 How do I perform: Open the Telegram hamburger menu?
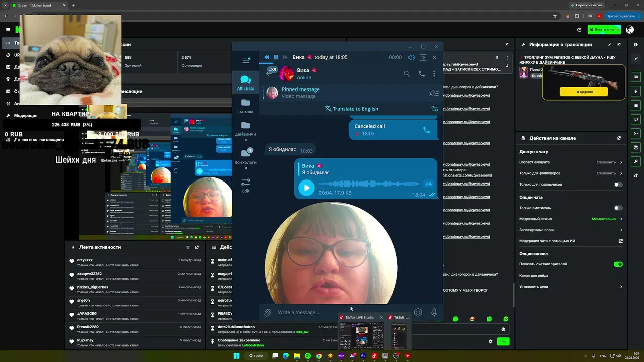click(246, 61)
